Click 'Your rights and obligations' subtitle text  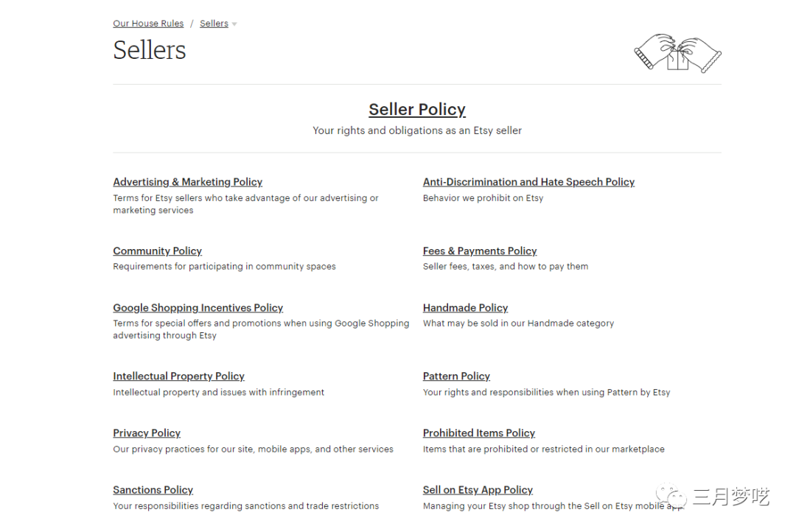416,130
